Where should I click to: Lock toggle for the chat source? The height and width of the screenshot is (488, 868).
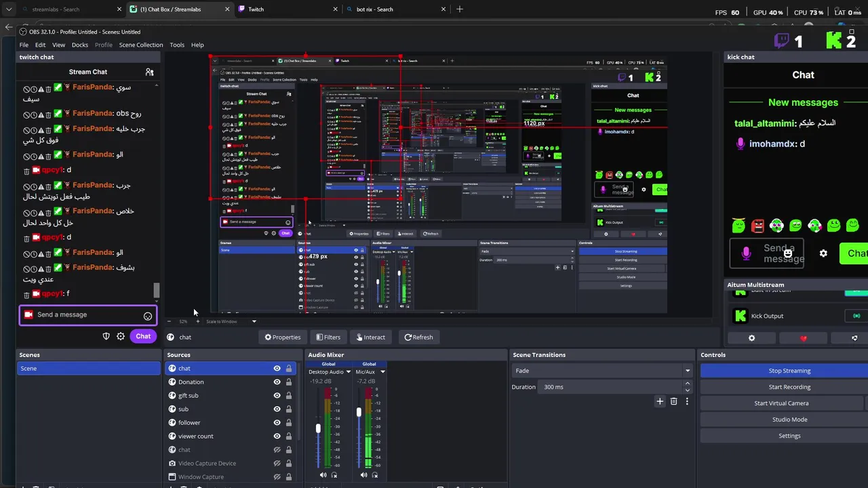click(289, 369)
